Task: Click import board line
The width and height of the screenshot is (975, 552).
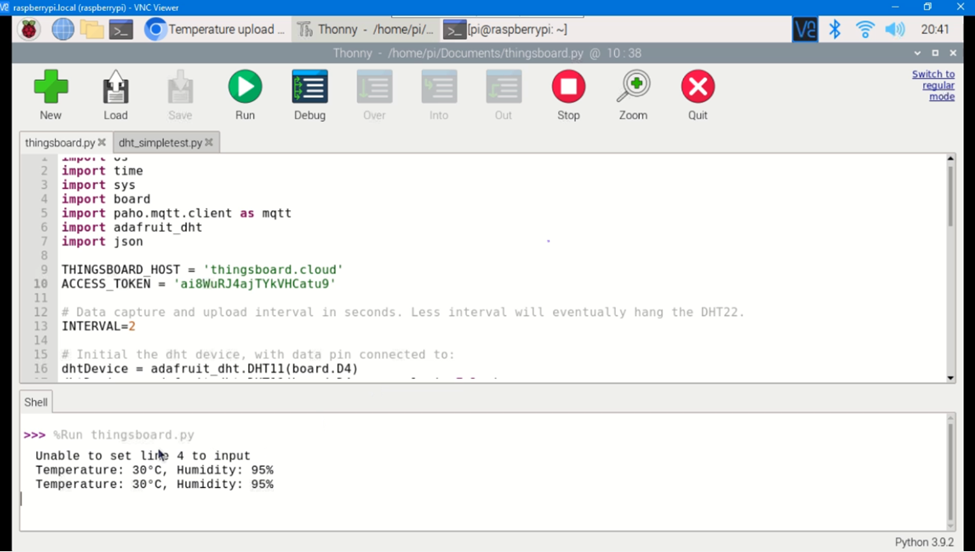Action: tap(106, 199)
